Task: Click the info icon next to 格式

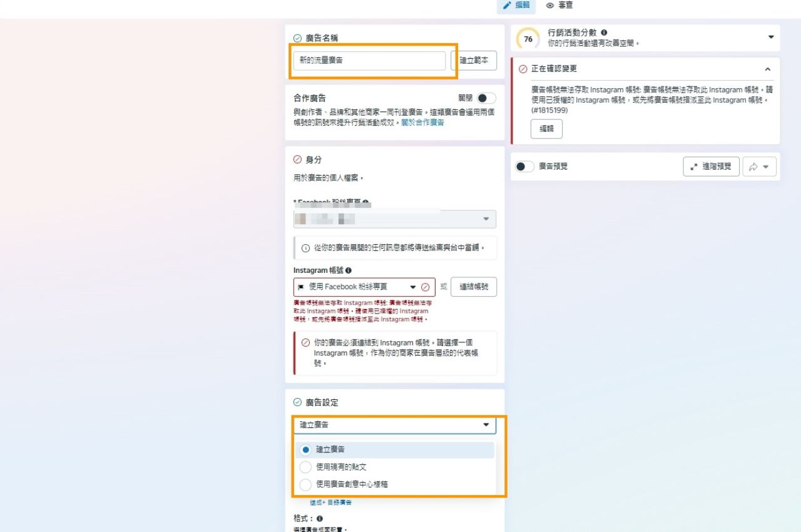Action: pos(319,518)
